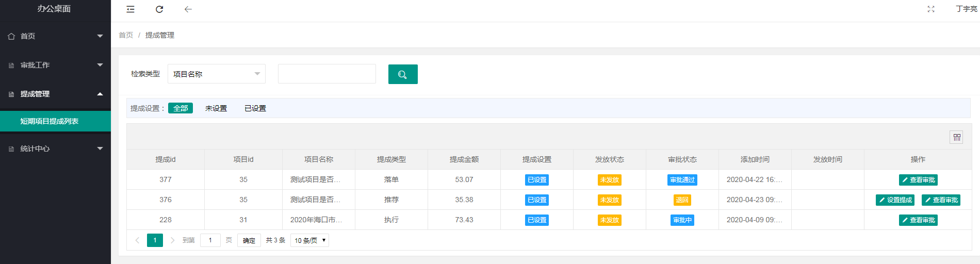Collapse the 提成管理 sidebar menu arrow

tap(100, 94)
